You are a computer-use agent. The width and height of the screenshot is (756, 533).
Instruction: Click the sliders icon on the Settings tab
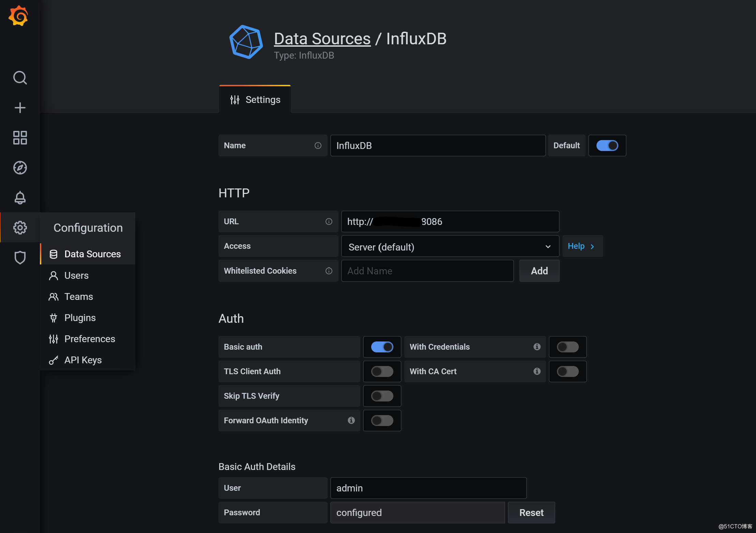[235, 100]
